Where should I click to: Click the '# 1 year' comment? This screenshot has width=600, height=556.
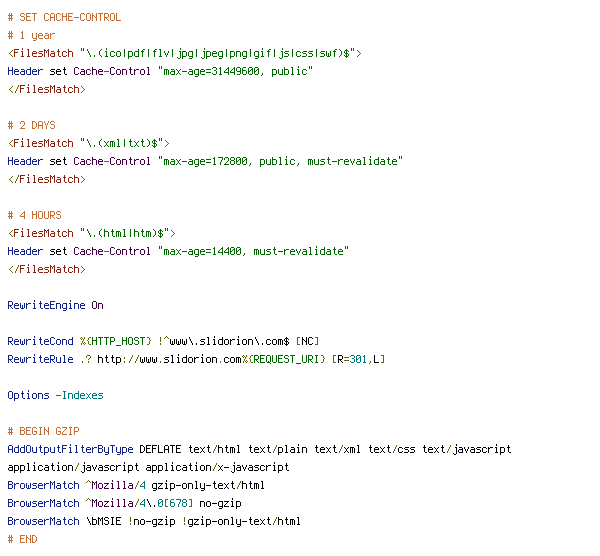[31, 36]
